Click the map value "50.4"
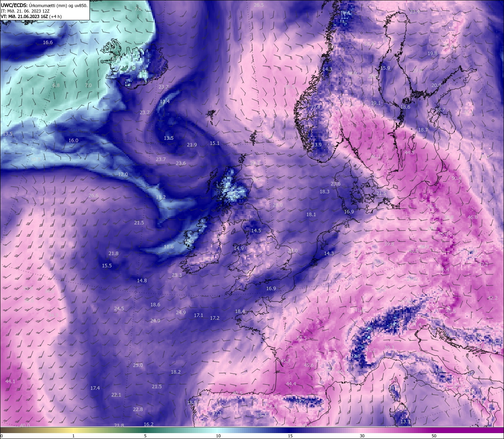Screen dimensions: 504x439 click(x=456, y=178)
